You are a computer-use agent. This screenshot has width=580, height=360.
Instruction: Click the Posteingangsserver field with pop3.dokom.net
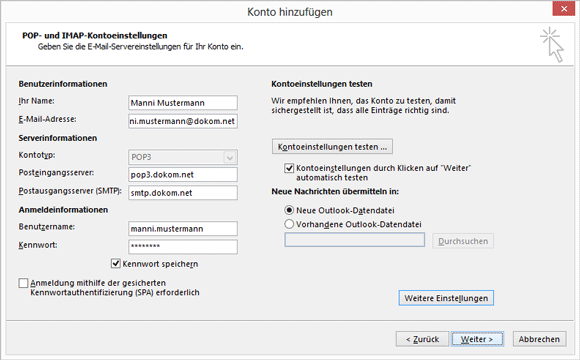pyautogui.click(x=183, y=175)
